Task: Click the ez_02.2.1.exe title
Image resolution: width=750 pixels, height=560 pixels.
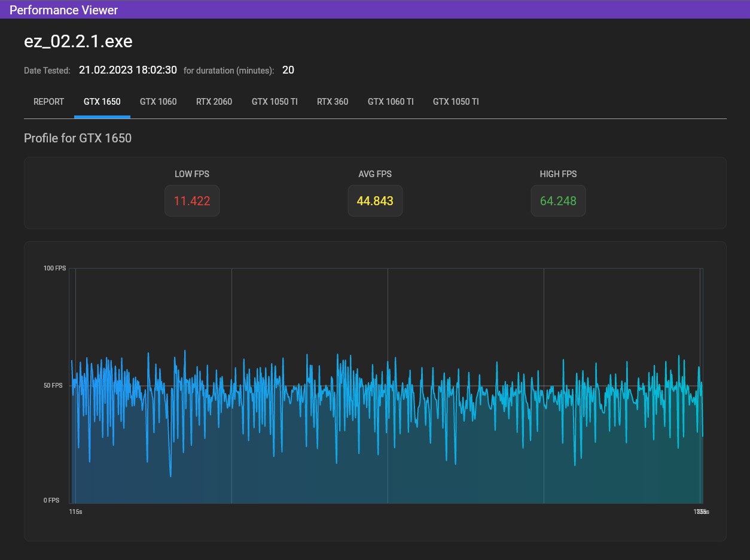Action: tap(78, 41)
